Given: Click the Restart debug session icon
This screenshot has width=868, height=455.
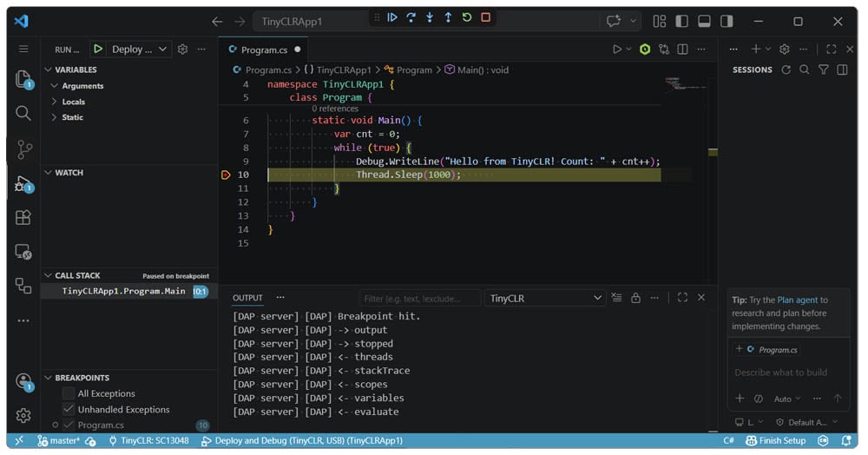Looking at the screenshot, I should tap(467, 17).
